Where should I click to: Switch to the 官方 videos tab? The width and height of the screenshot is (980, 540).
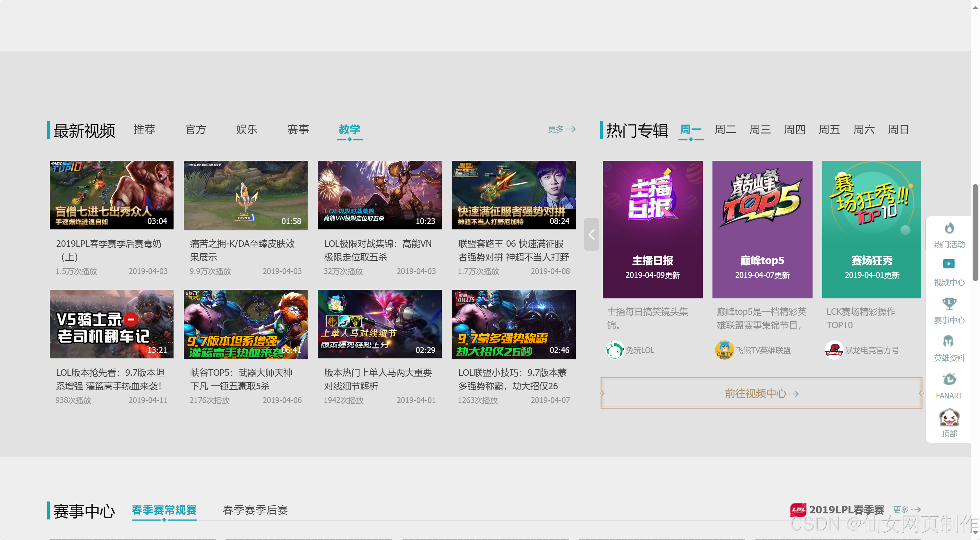coord(196,130)
